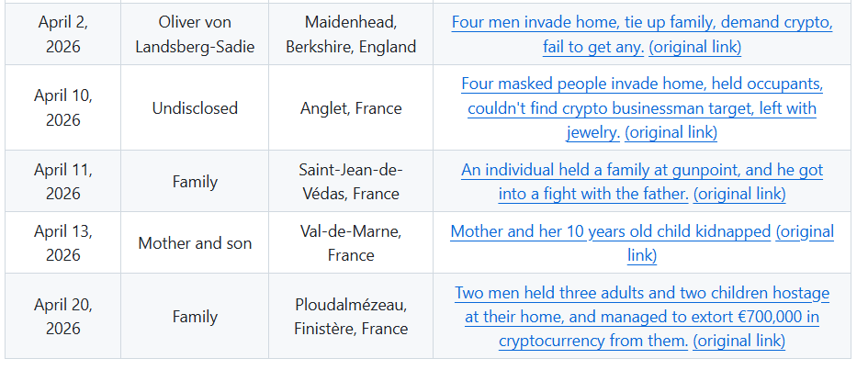Click the April 20, 2026 date cell
Screen dimensions: 868x370
(63, 317)
